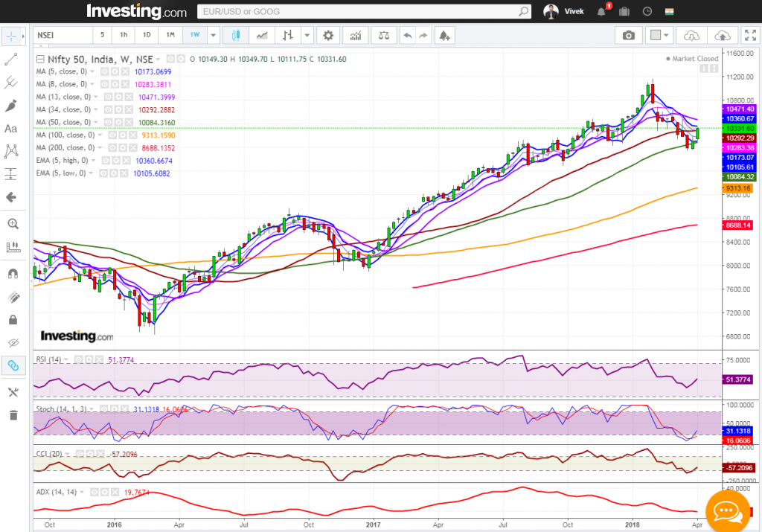Open chart settings gear icon
This screenshot has height=532, width=762.
point(328,36)
